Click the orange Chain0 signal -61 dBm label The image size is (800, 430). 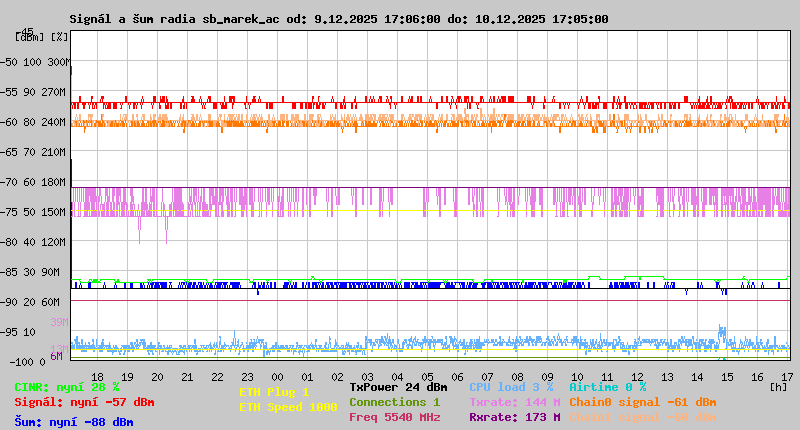[x=643, y=402]
